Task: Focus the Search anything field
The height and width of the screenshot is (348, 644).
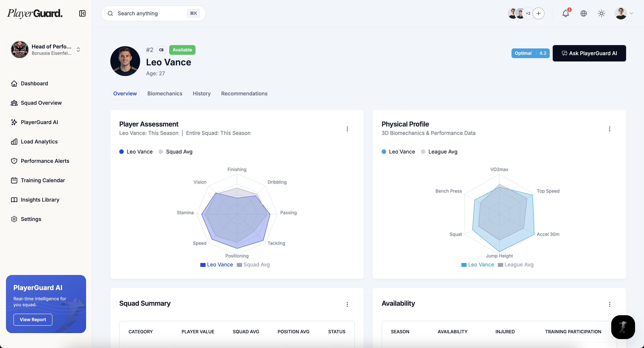Action: (x=150, y=13)
